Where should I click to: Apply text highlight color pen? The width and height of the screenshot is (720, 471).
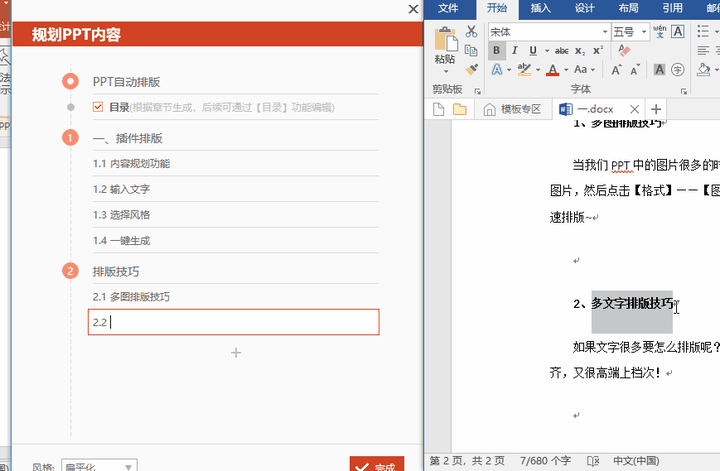(x=524, y=70)
